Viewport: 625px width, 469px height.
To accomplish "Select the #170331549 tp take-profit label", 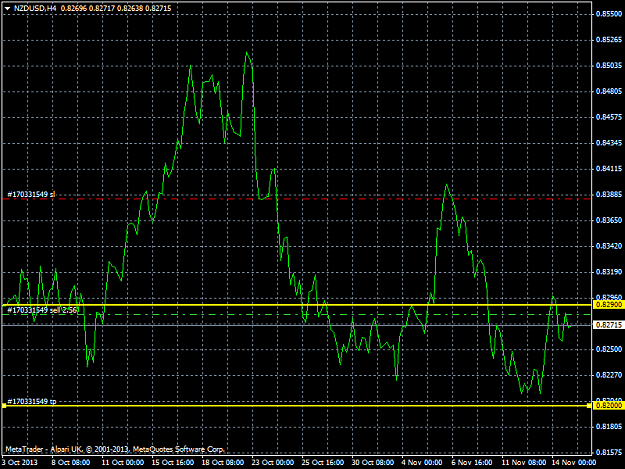I will pos(32,401).
